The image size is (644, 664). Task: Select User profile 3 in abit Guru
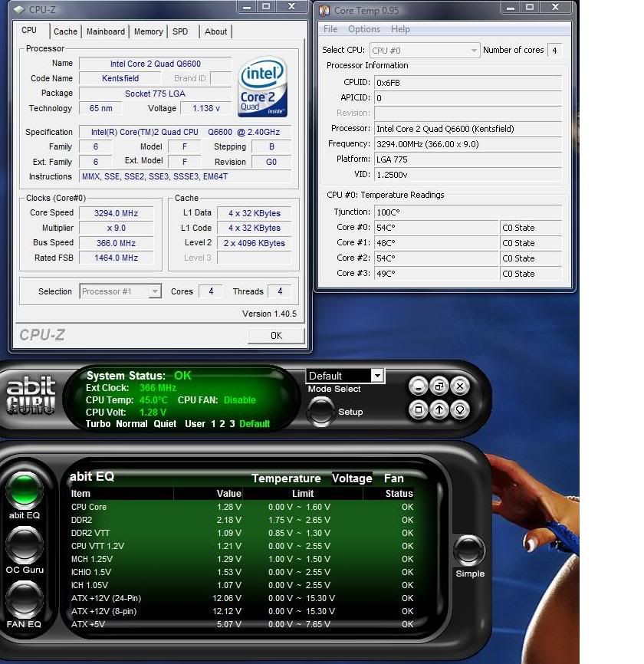[x=232, y=424]
